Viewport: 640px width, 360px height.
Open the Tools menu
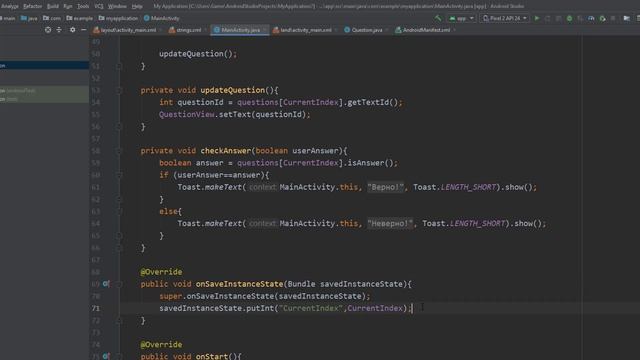point(83,7)
